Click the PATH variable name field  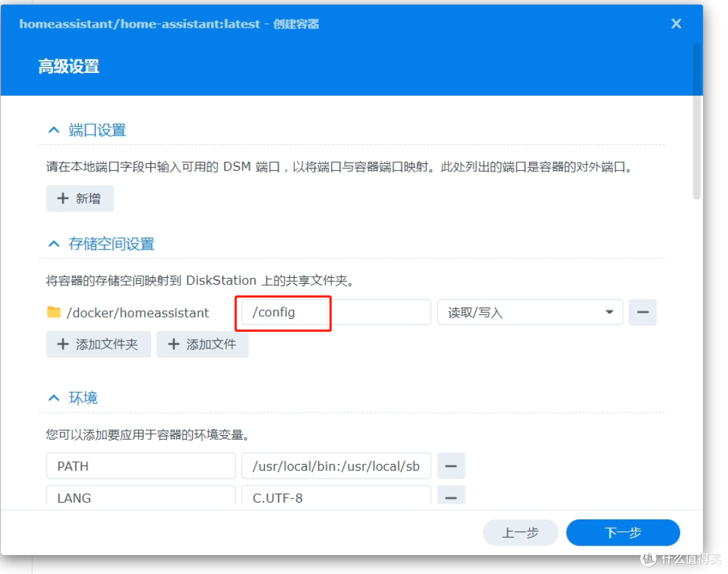(141, 466)
